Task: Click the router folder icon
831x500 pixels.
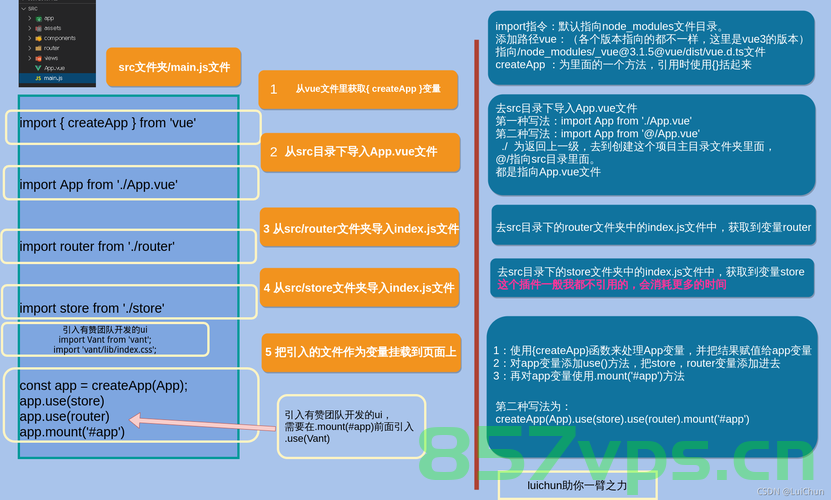Action: [x=38, y=48]
